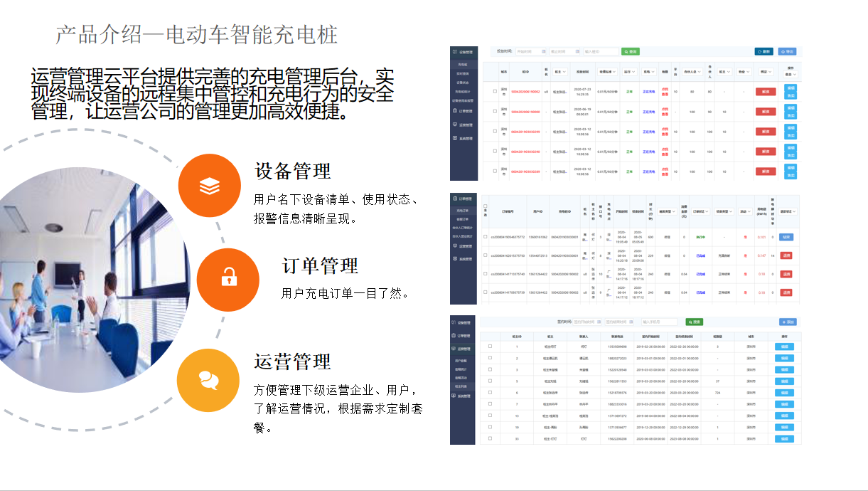
Task: Open the 订单状态 filter dropdown
Action: click(700, 211)
